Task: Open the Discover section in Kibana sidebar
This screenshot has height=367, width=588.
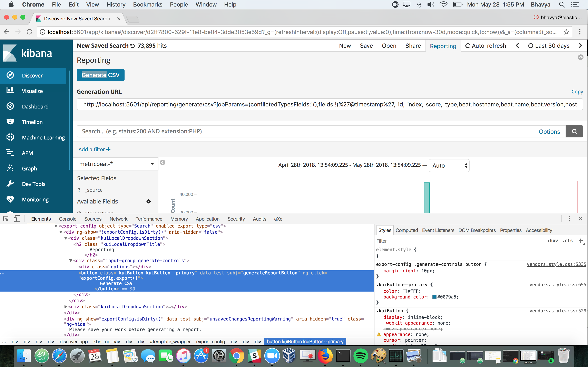Action: pos(32,75)
